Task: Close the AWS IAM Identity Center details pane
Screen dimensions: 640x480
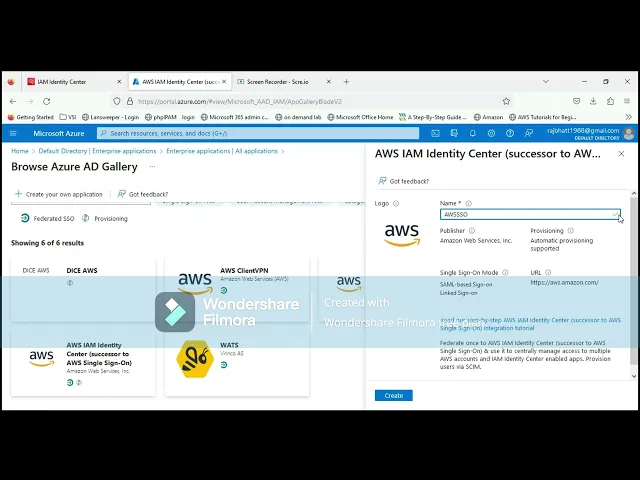Action: coord(621,154)
